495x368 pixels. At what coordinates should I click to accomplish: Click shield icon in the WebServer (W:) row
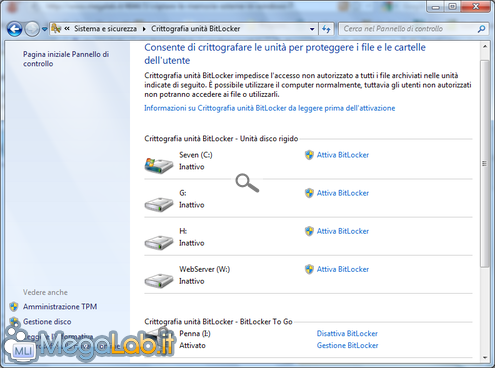pyautogui.click(x=309, y=269)
